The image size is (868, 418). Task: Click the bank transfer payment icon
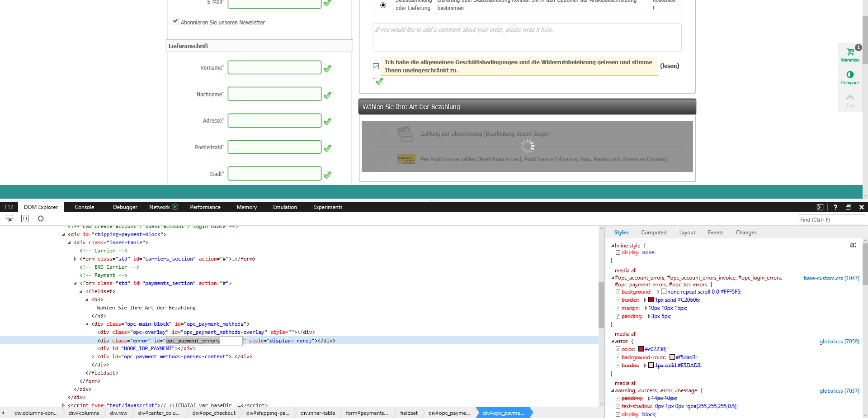coord(405,134)
